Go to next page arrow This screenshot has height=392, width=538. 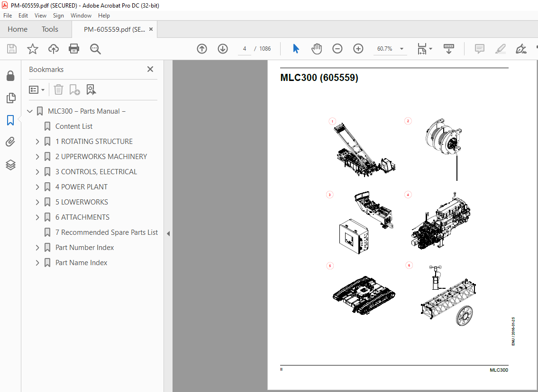[x=223, y=49]
